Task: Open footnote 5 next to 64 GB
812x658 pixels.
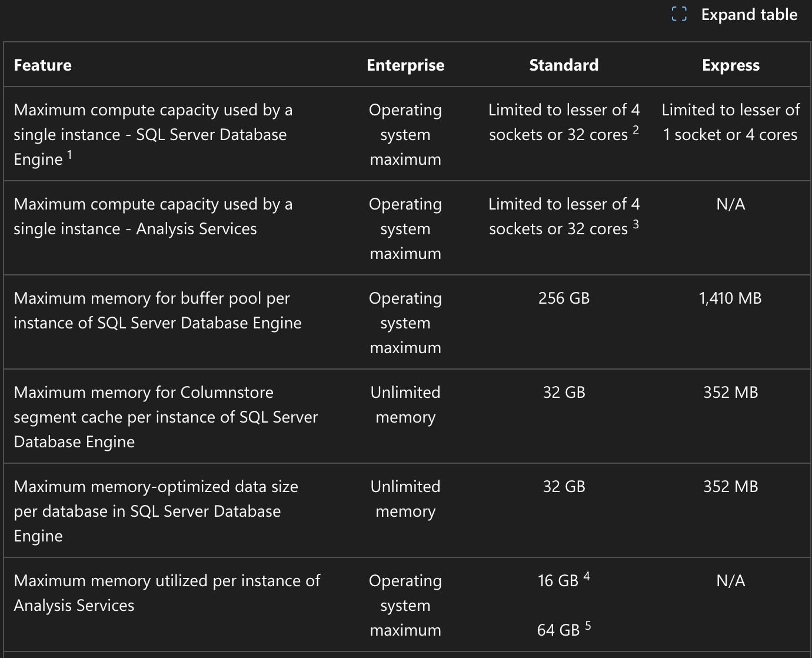Action: (x=587, y=624)
